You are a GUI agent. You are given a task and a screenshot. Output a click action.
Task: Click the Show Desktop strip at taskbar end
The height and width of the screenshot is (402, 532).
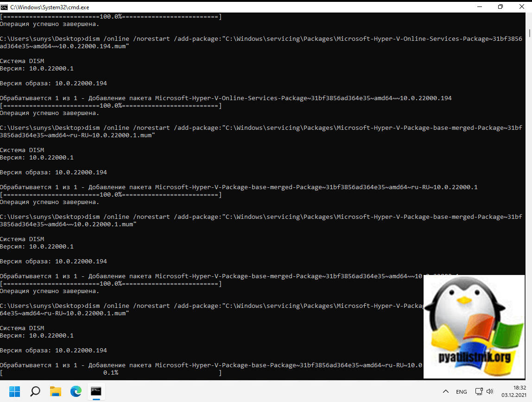(x=530, y=391)
